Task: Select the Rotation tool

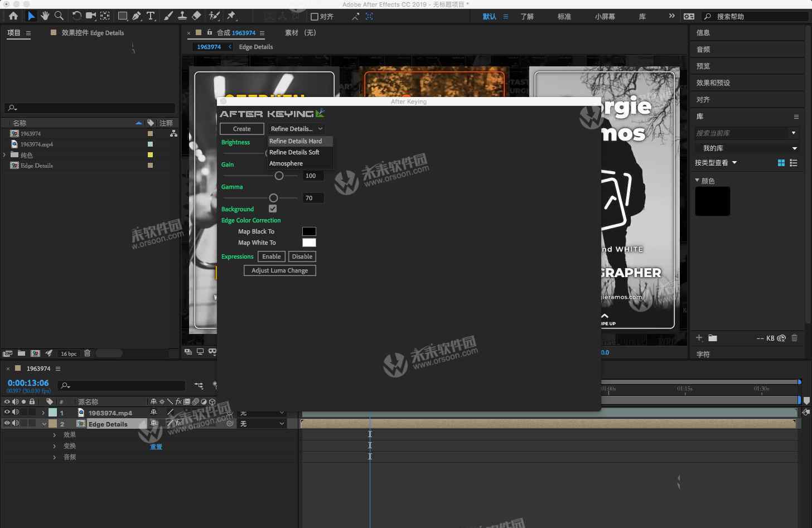Action: (77, 16)
